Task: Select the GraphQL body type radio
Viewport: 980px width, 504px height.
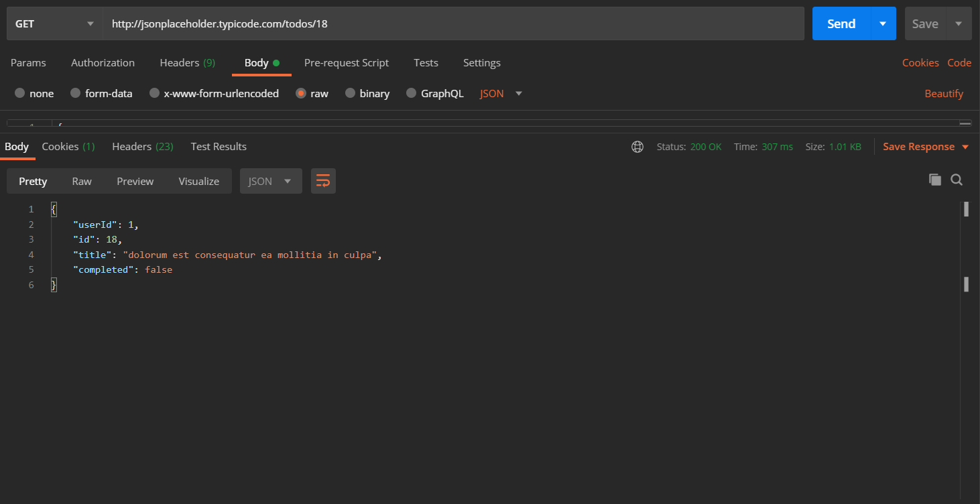Action: (x=411, y=93)
